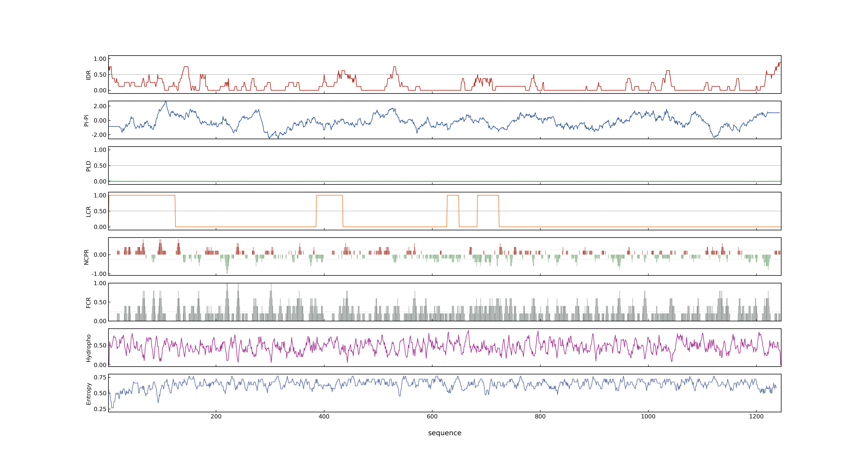Click the -2.00 tick on Pi-Pi axis
The image size is (868, 463).
point(99,135)
